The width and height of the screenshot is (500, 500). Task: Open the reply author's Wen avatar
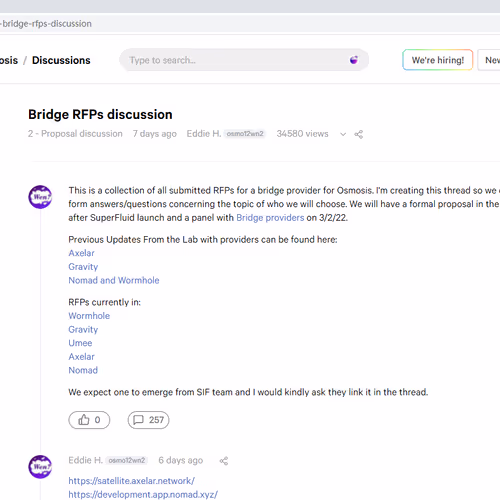click(x=40, y=467)
